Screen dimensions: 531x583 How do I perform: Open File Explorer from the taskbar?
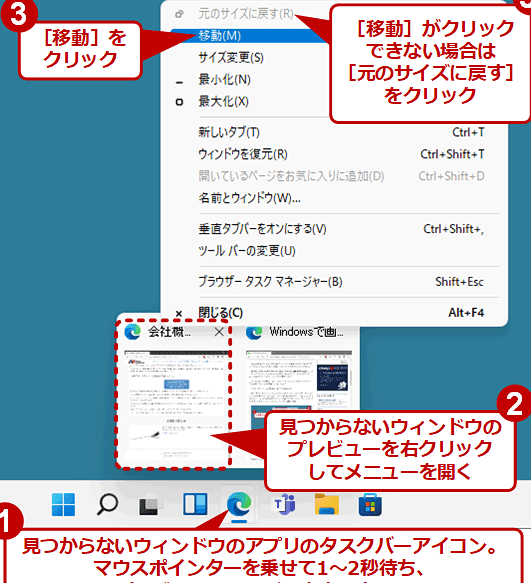click(x=327, y=505)
